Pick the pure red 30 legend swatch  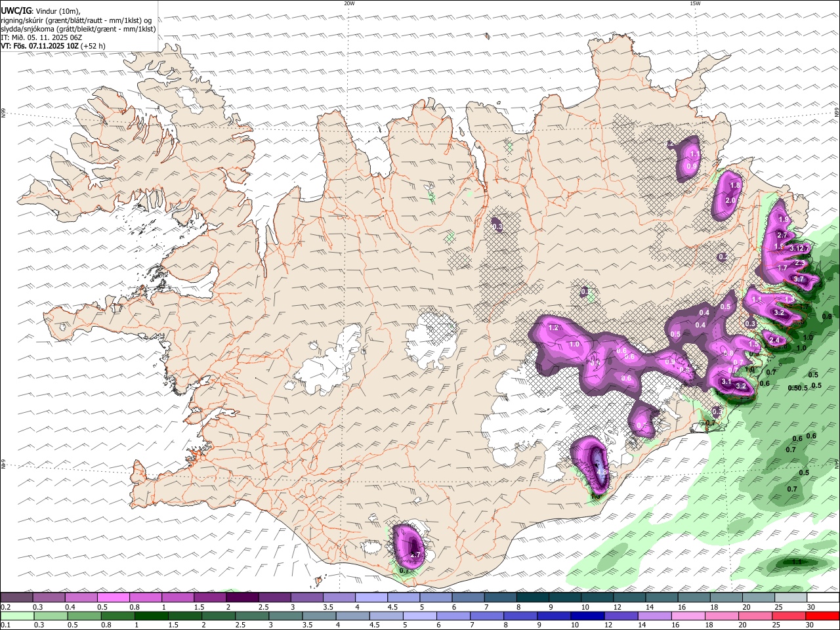823,616
